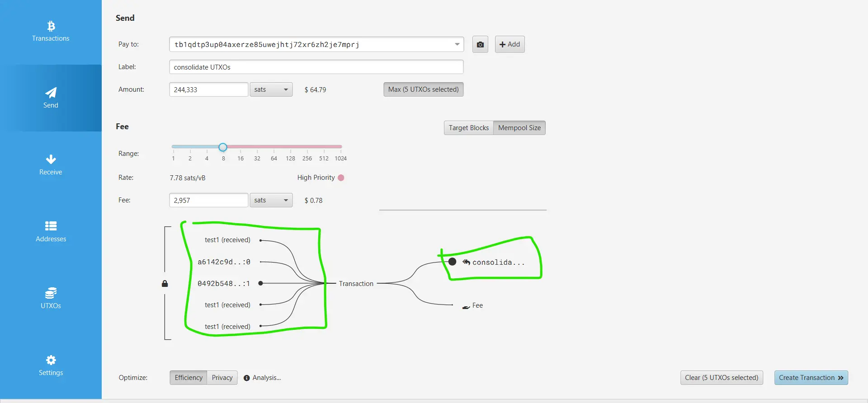The width and height of the screenshot is (868, 403).
Task: Click the camera scan QR button
Action: [x=480, y=45]
